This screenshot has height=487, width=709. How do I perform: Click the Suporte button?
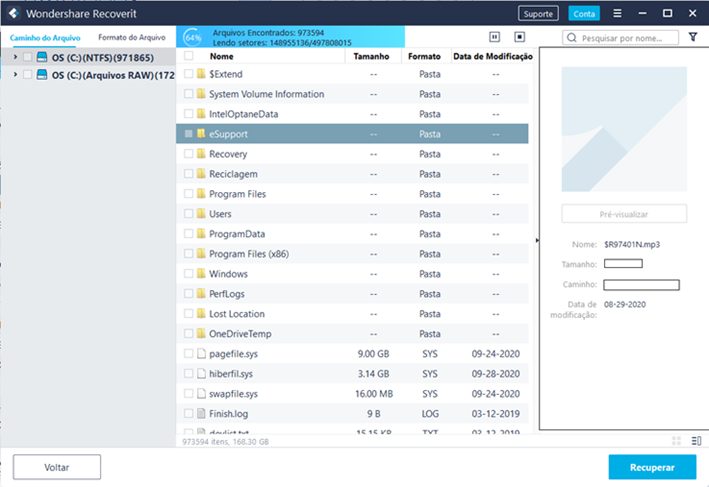(x=538, y=14)
